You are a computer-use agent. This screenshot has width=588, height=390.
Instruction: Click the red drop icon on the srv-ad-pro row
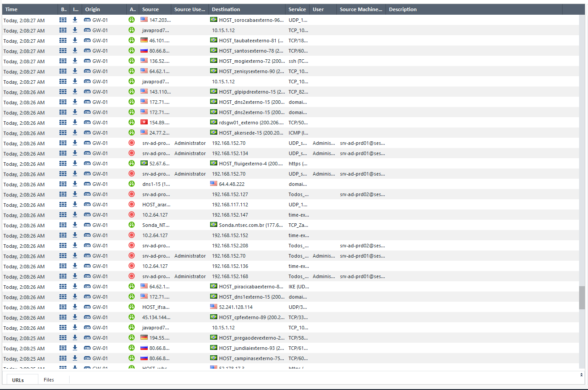pyautogui.click(x=131, y=143)
